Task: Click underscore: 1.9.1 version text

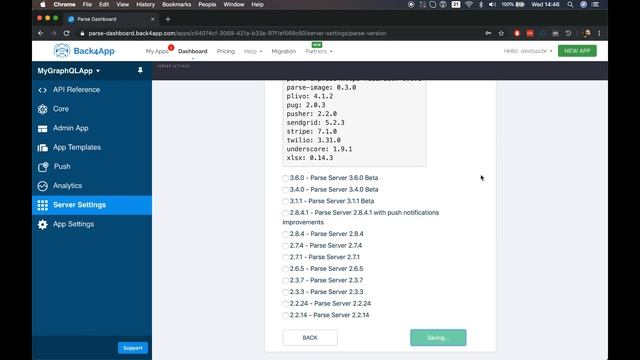Action: tap(319, 149)
